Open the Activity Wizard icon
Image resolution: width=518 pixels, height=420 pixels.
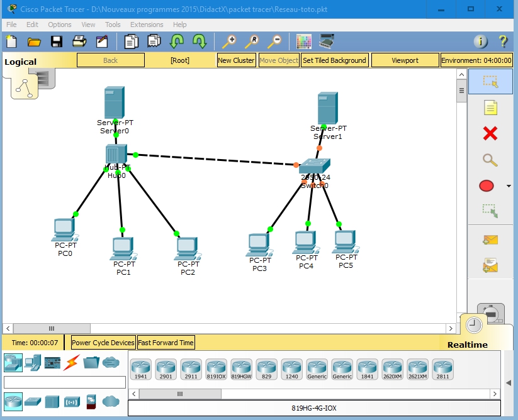click(x=102, y=42)
